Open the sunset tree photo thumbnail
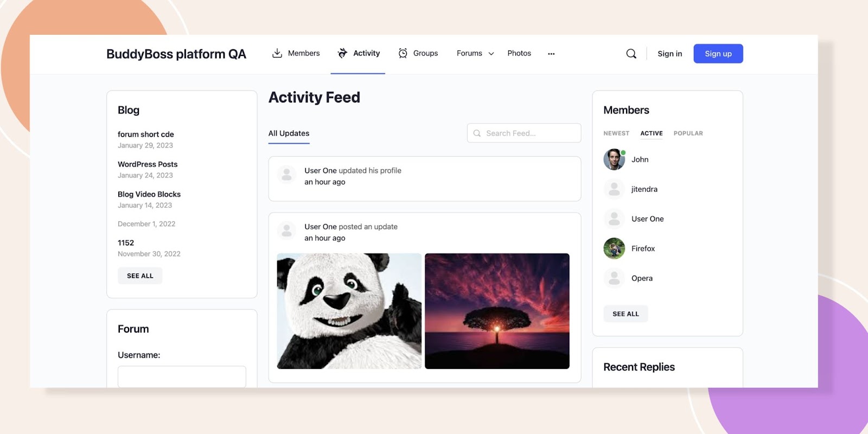This screenshot has width=868, height=434. point(497,311)
